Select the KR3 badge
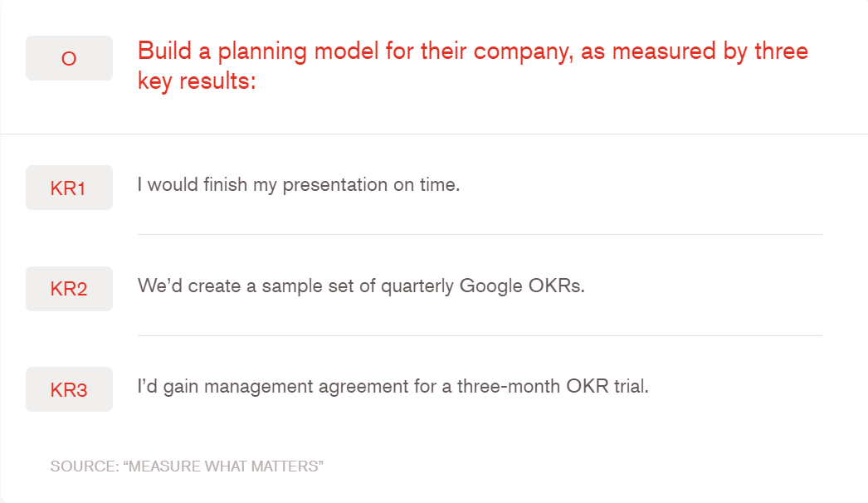 69,389
